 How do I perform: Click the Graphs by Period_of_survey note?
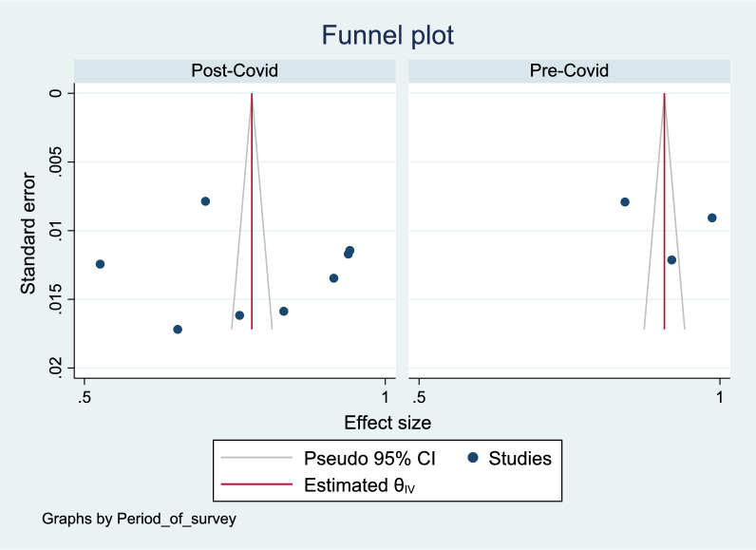tap(139, 520)
